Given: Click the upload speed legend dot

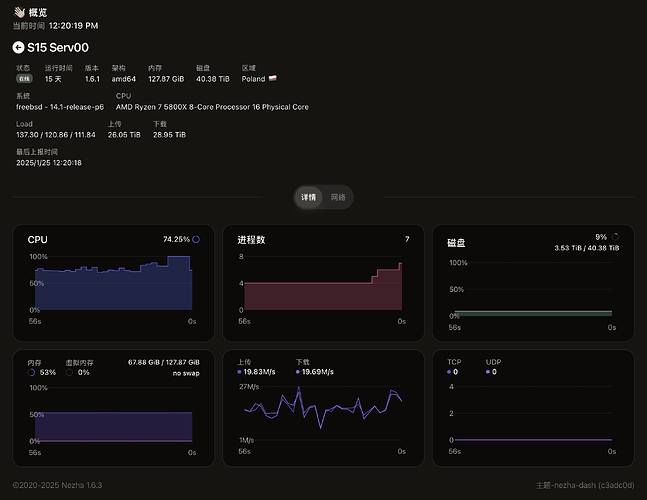Looking at the screenshot, I should click(x=239, y=372).
